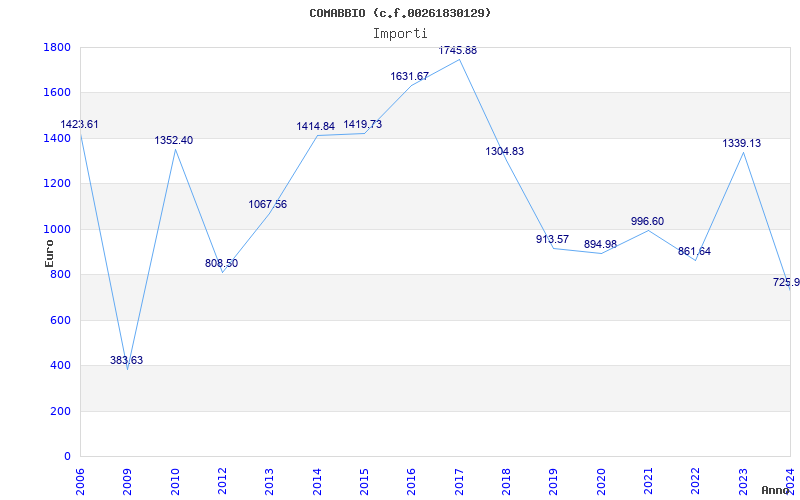The width and height of the screenshot is (800, 500).
Task: Click the 200 y-axis tick label
Action: tap(60, 411)
